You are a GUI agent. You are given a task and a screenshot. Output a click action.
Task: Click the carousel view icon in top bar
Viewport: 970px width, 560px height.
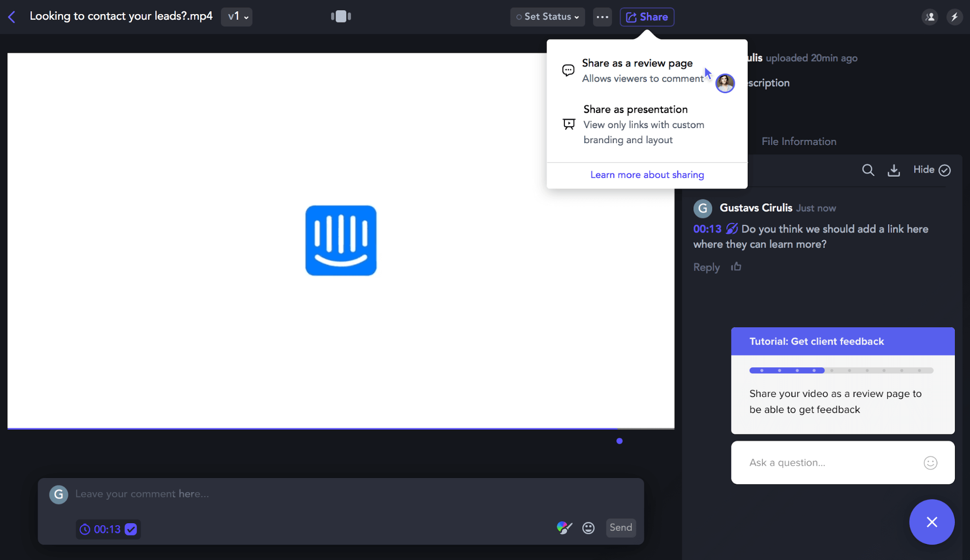(x=341, y=16)
